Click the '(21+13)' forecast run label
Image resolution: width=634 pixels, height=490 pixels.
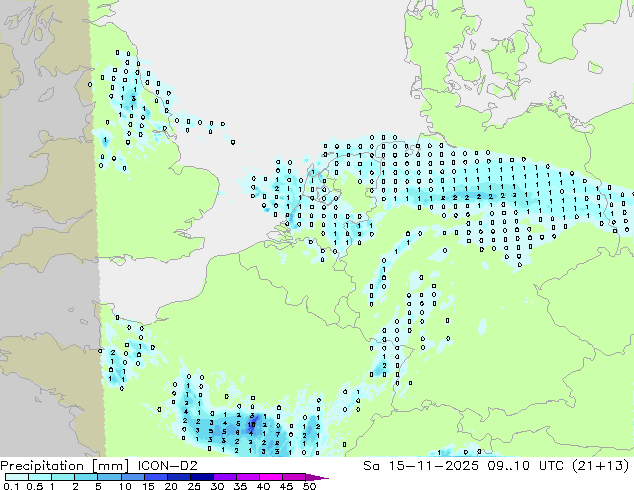pos(601,466)
